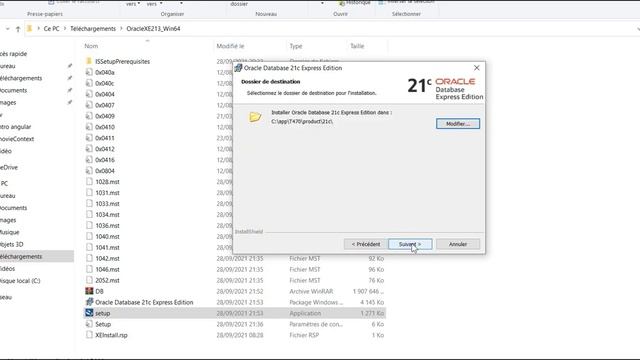Navigate to Ce PC in breadcrumb
The width and height of the screenshot is (640, 360).
tap(51, 29)
